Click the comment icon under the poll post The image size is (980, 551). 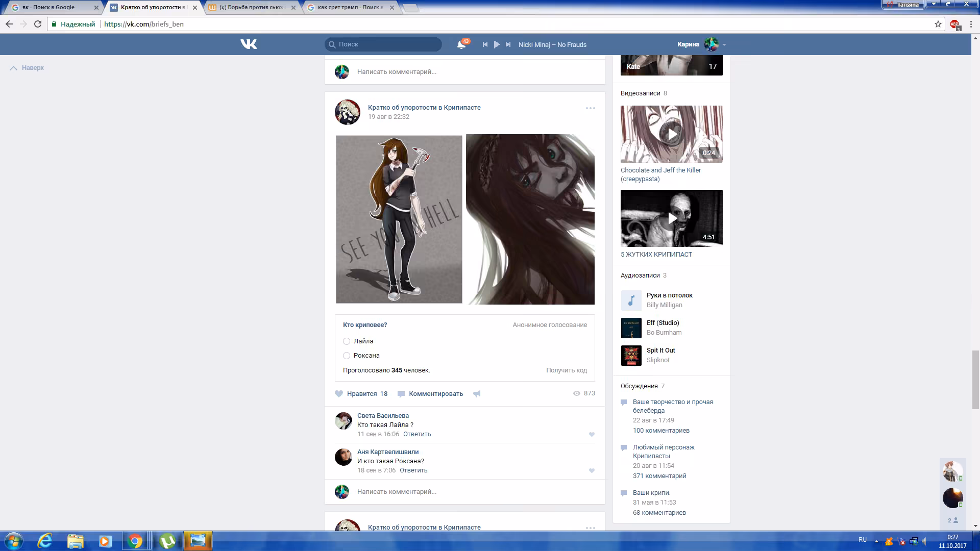tap(401, 394)
